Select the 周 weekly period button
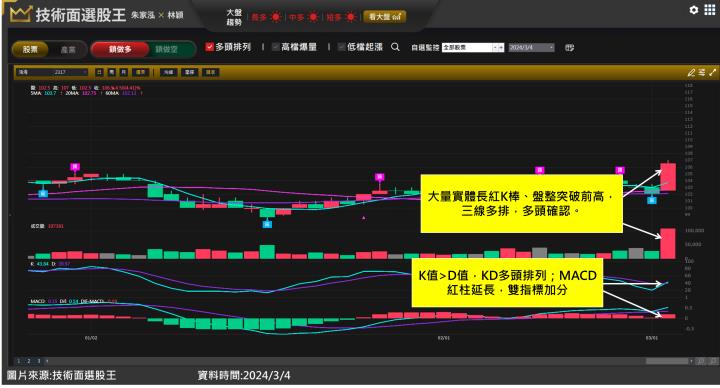Screen dimensions: 720x388 (x=112, y=72)
